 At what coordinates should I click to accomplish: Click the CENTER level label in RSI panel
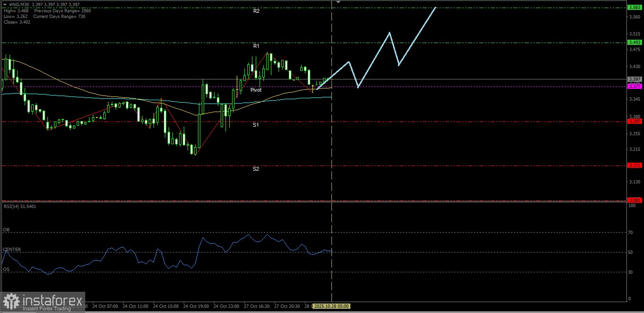pos(12,250)
